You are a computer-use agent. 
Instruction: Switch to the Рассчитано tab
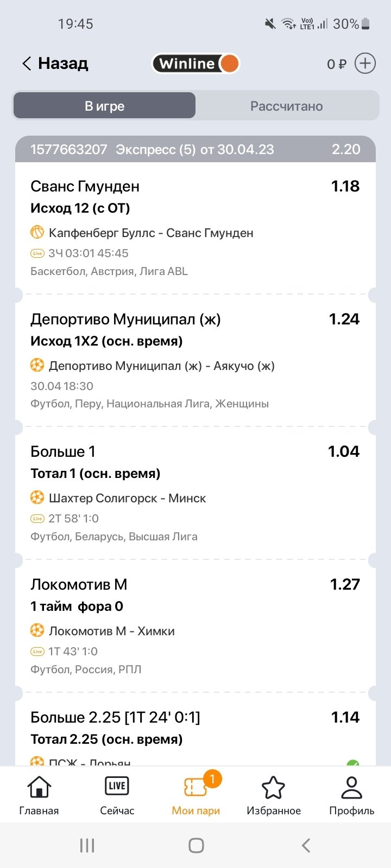[x=286, y=106]
